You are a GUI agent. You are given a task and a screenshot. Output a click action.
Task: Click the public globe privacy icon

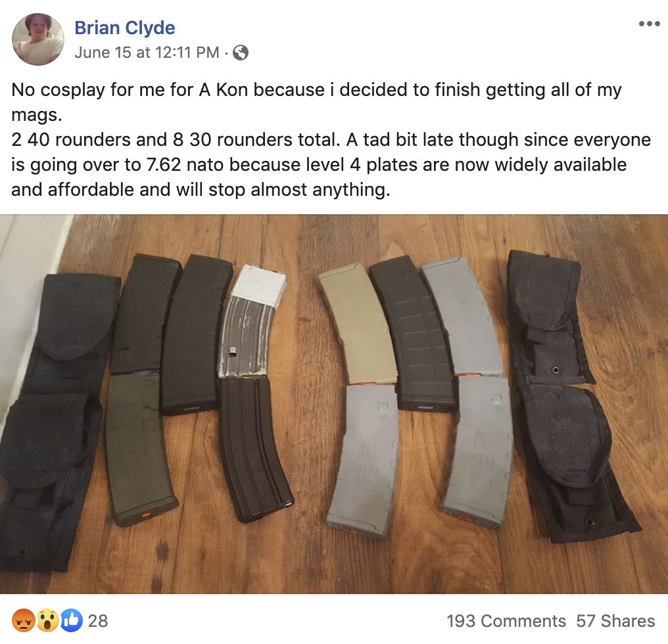pos(241,53)
